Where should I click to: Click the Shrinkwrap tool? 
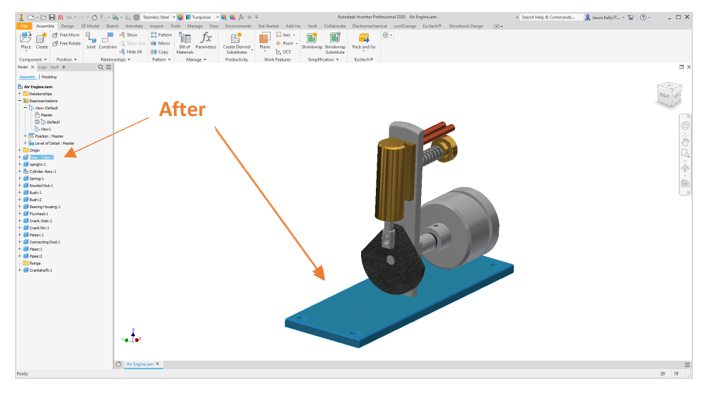tap(312, 41)
